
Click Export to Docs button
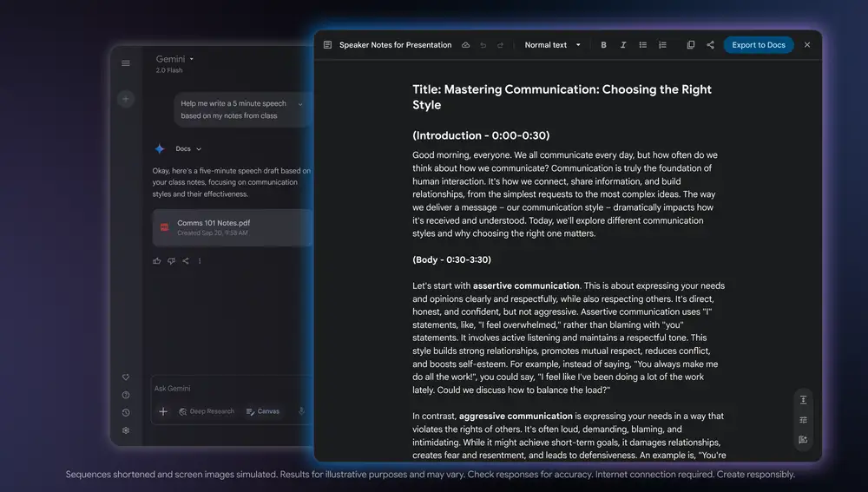pyautogui.click(x=759, y=45)
